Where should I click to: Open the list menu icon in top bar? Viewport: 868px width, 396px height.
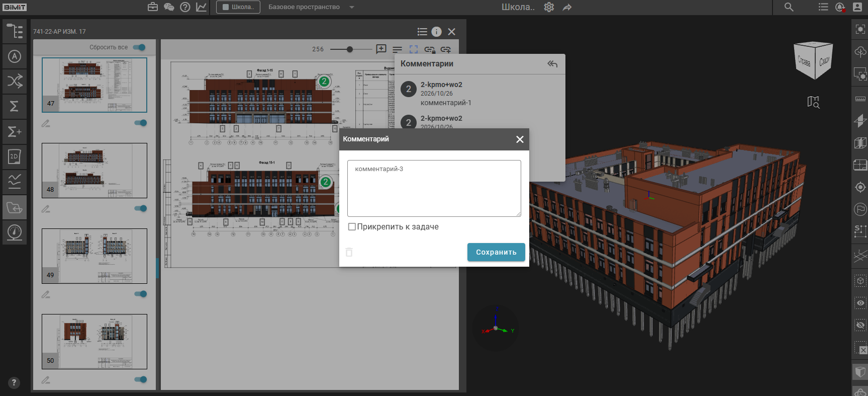(823, 7)
